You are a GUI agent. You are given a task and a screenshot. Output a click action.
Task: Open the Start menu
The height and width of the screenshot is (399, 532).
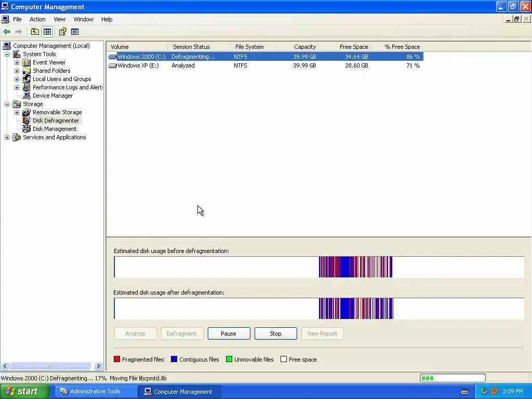click(x=24, y=392)
